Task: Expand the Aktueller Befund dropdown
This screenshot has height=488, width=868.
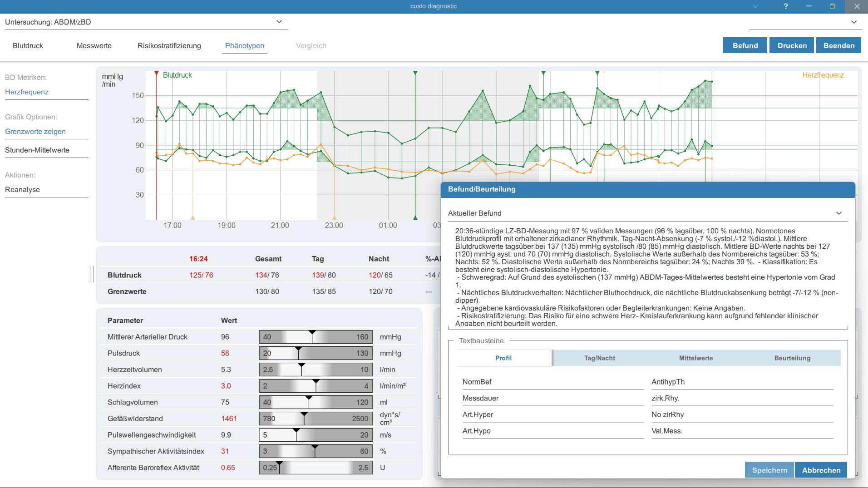Action: tap(647, 213)
